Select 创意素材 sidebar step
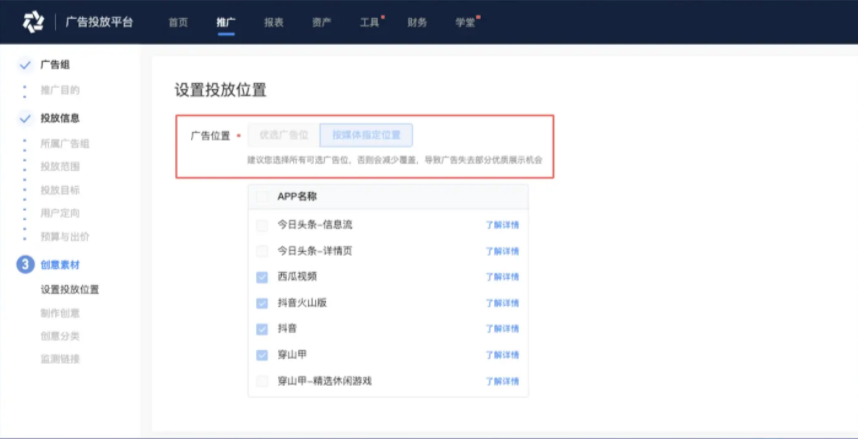This screenshot has width=858, height=439. click(x=60, y=265)
